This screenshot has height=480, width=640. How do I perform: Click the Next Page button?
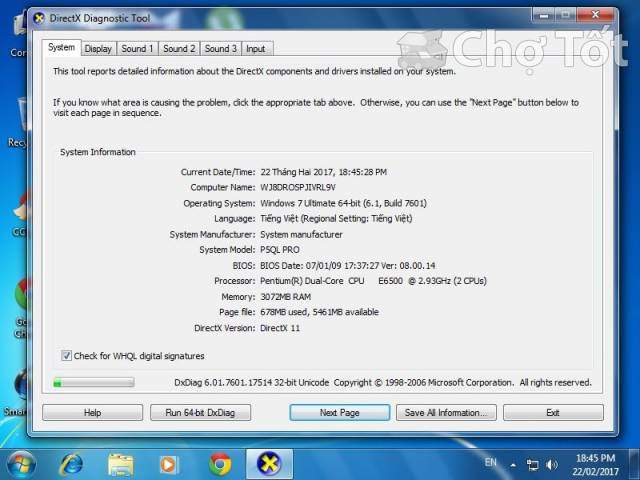[x=339, y=412]
